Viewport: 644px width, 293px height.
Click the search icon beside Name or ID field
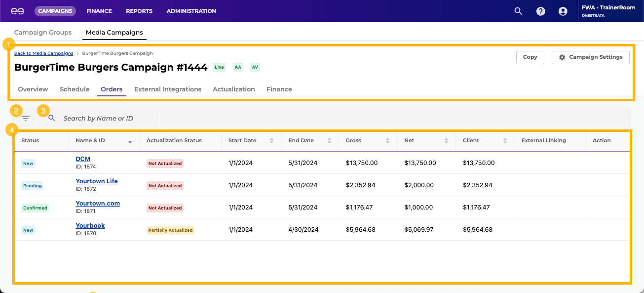pyautogui.click(x=52, y=118)
